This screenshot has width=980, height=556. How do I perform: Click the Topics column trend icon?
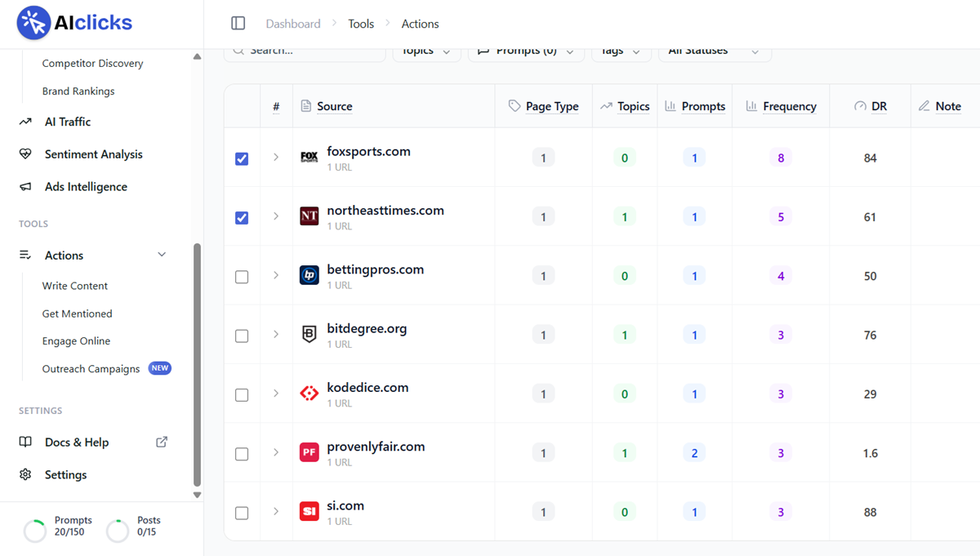pos(606,106)
